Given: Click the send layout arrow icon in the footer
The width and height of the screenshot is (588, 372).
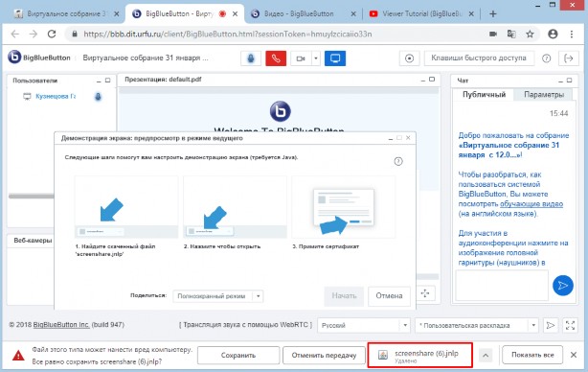Looking at the screenshot, I should (x=550, y=325).
